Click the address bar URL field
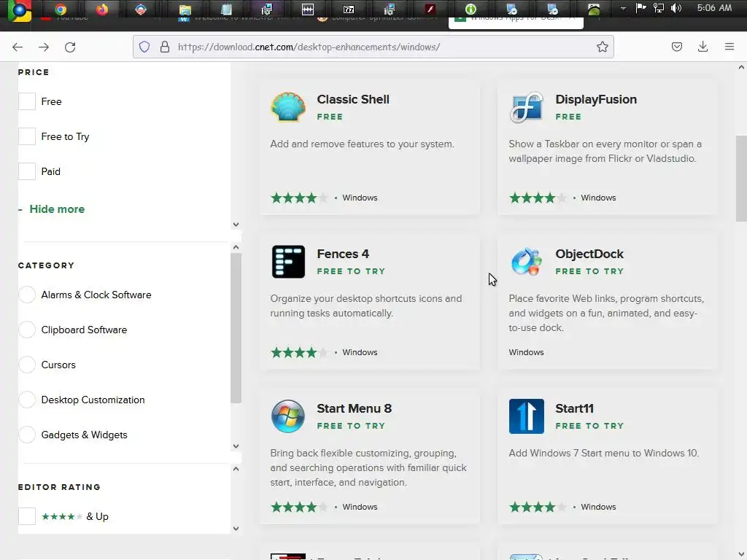This screenshot has width=747, height=560. point(373,47)
